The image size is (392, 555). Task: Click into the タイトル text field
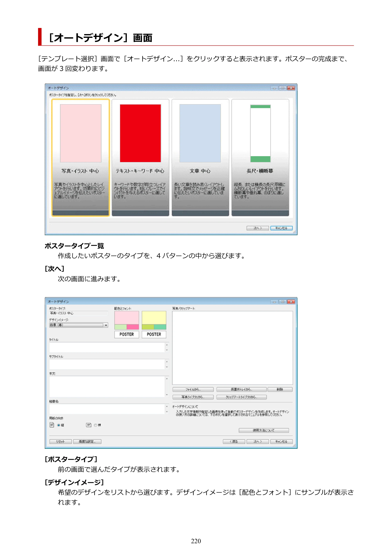(107, 347)
